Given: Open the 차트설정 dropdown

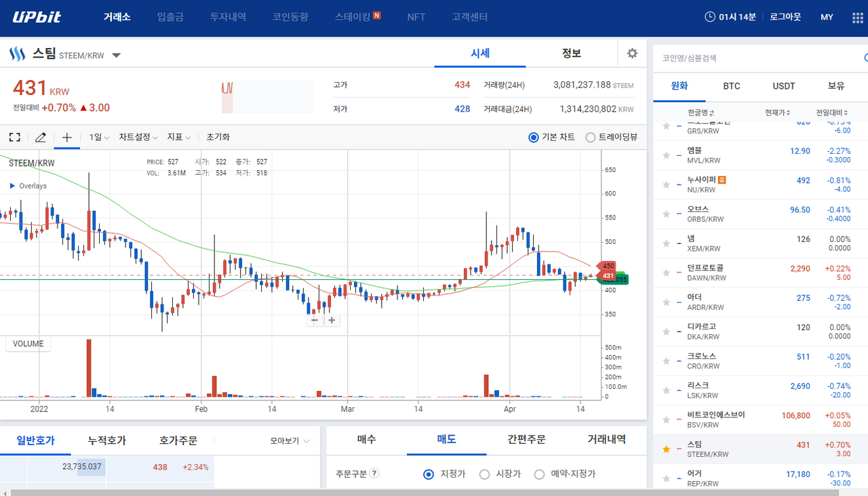Looking at the screenshot, I should click(x=138, y=137).
